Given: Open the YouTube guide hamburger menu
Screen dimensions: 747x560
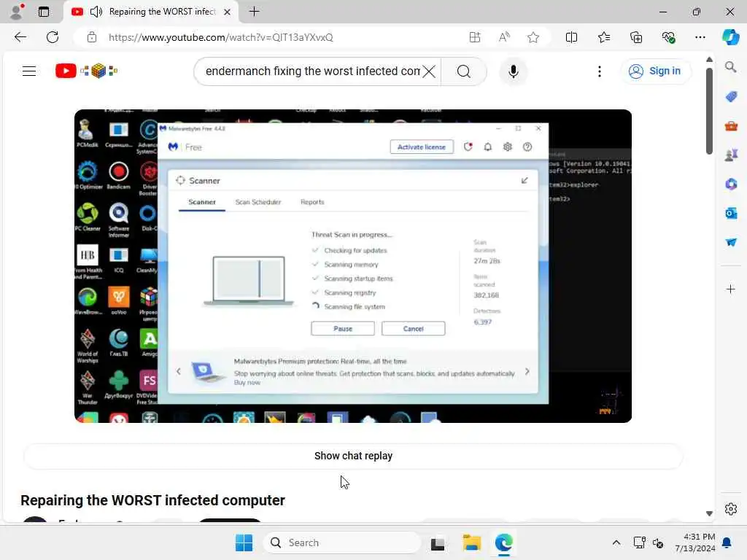Looking at the screenshot, I should (29, 71).
